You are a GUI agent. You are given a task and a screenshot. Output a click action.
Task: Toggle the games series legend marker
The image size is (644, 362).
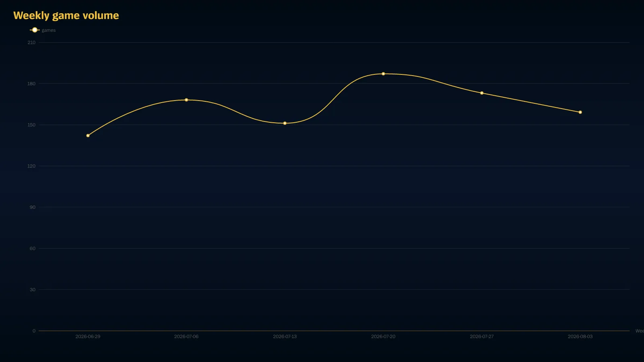[x=35, y=30]
